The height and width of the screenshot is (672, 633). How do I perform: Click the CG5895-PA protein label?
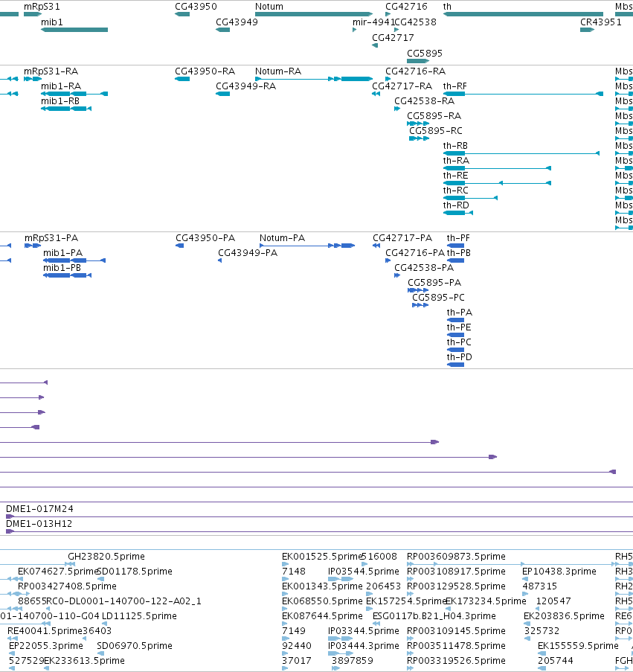[434, 283]
